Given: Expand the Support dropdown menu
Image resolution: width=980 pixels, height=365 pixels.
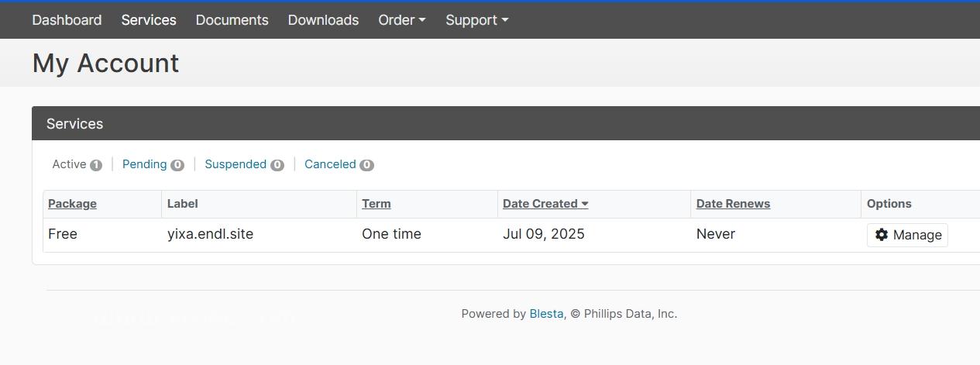Looking at the screenshot, I should click(x=477, y=20).
